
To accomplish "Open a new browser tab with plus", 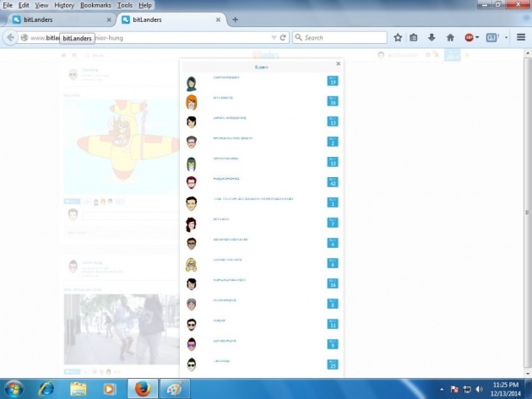I will click(x=235, y=19).
